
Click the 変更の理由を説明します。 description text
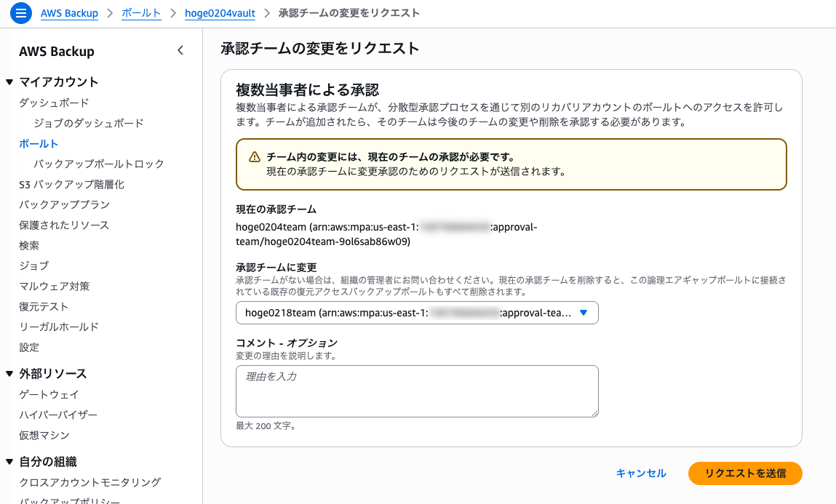[286, 356]
